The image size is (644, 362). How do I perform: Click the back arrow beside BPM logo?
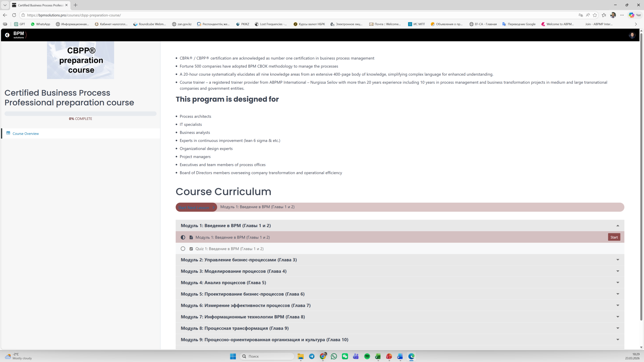click(x=7, y=35)
